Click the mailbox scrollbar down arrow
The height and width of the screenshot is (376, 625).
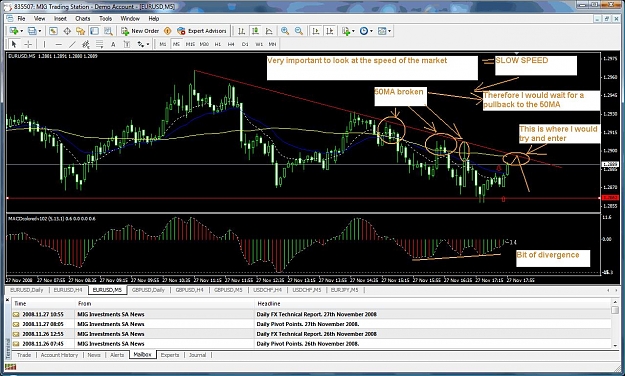click(x=615, y=345)
